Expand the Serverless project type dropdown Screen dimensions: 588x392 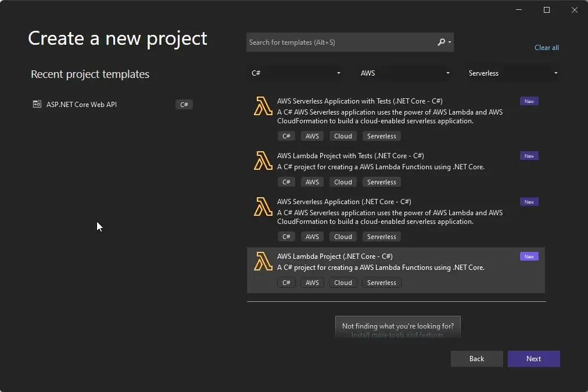513,73
